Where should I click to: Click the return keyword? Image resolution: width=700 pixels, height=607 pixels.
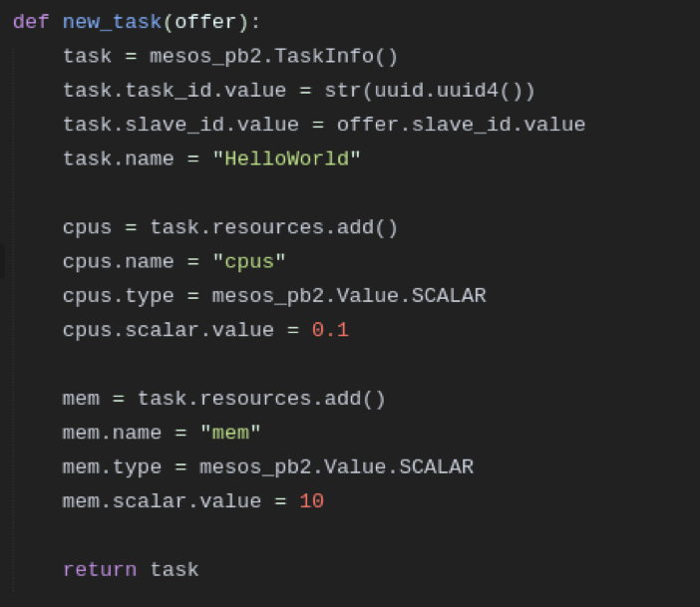click(100, 570)
